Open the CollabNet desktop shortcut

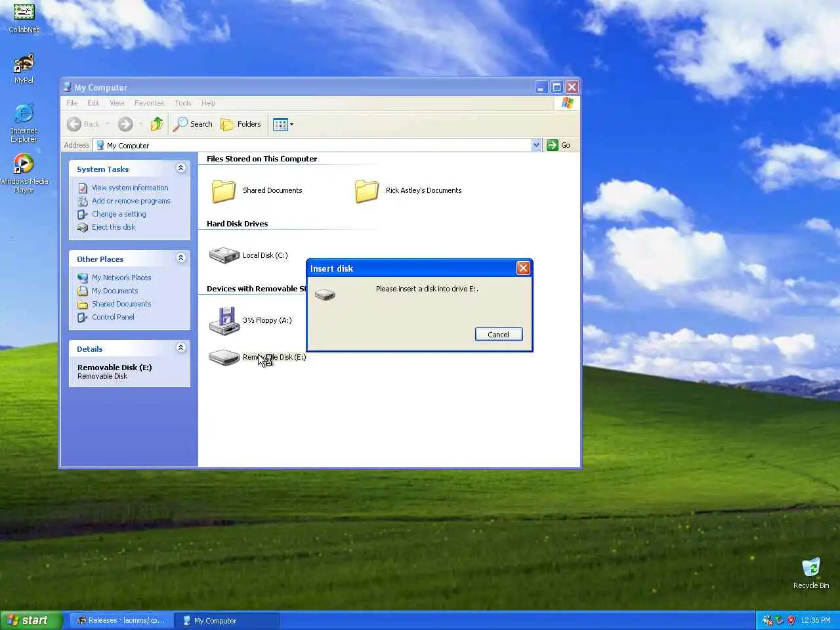point(24,18)
